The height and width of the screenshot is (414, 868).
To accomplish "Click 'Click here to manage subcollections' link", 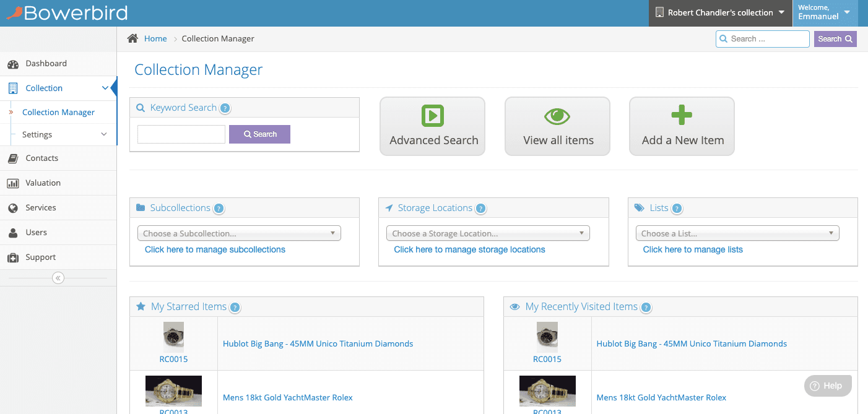I will point(215,249).
